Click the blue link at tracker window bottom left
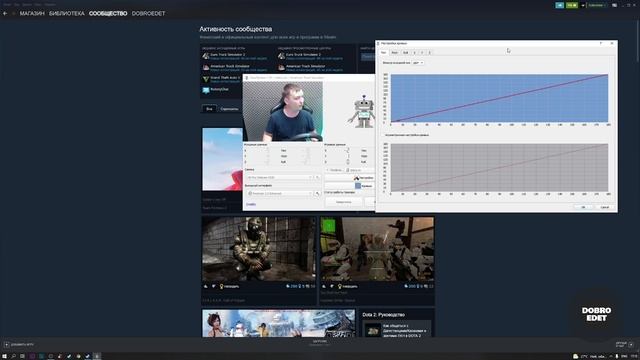The width and height of the screenshot is (640, 360). pos(251,204)
